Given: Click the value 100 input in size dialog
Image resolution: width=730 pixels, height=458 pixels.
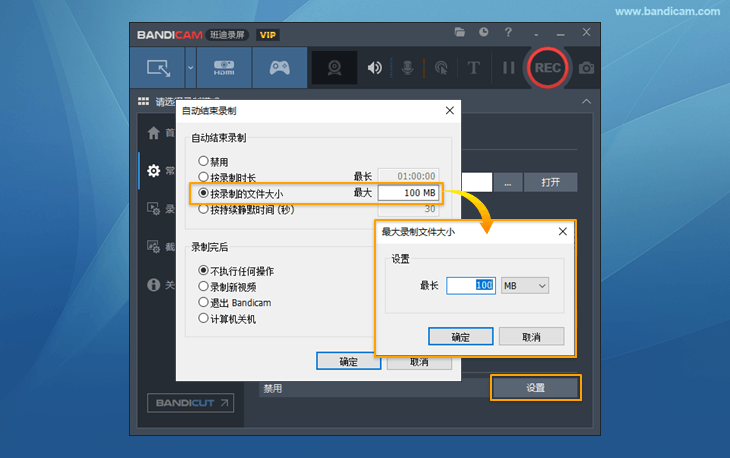Looking at the screenshot, I should click(x=471, y=285).
